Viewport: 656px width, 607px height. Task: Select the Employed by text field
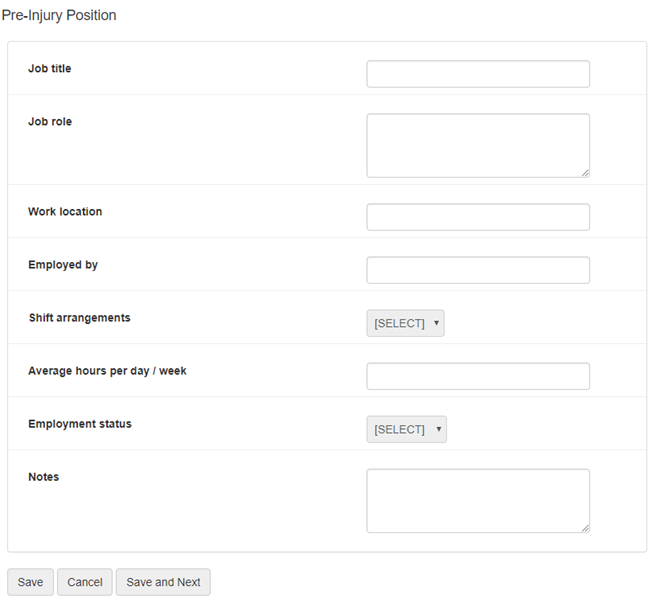478,270
